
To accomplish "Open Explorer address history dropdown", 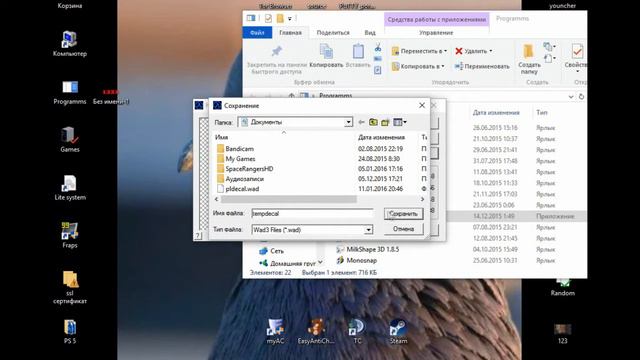I will pyautogui.click(x=571, y=97).
